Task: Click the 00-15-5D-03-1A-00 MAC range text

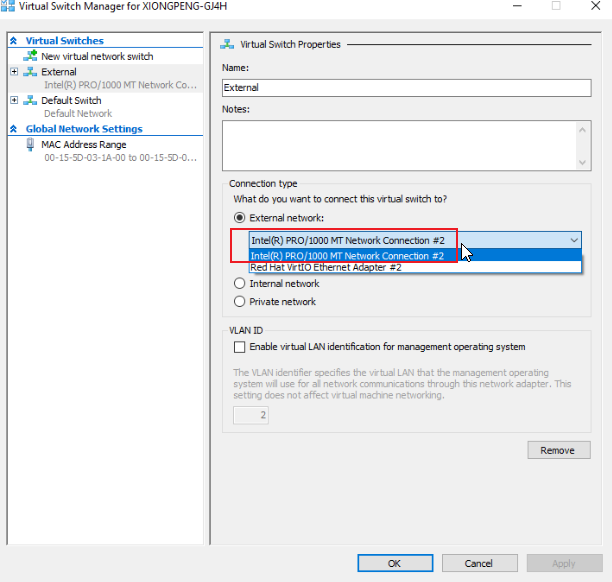Action: click(x=120, y=157)
